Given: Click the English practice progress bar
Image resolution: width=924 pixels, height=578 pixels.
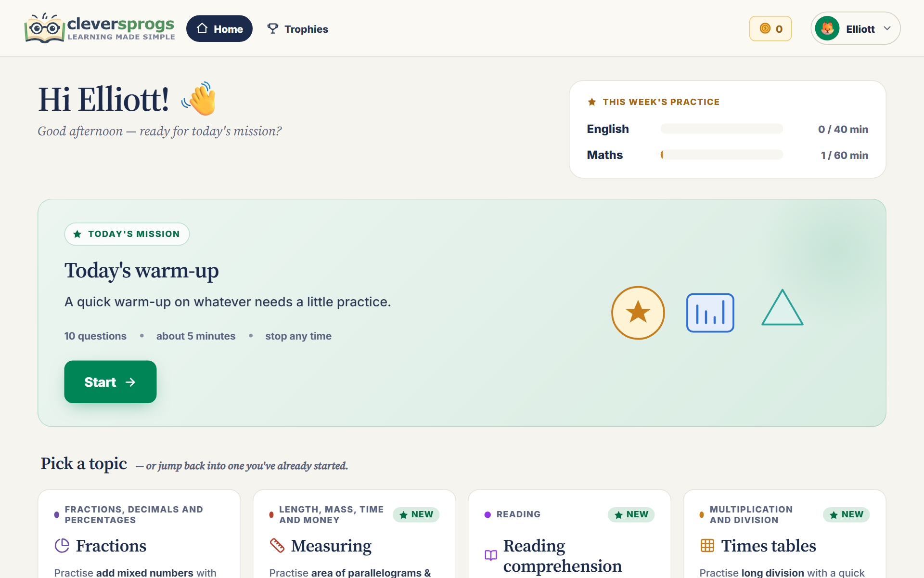Looking at the screenshot, I should [x=721, y=129].
